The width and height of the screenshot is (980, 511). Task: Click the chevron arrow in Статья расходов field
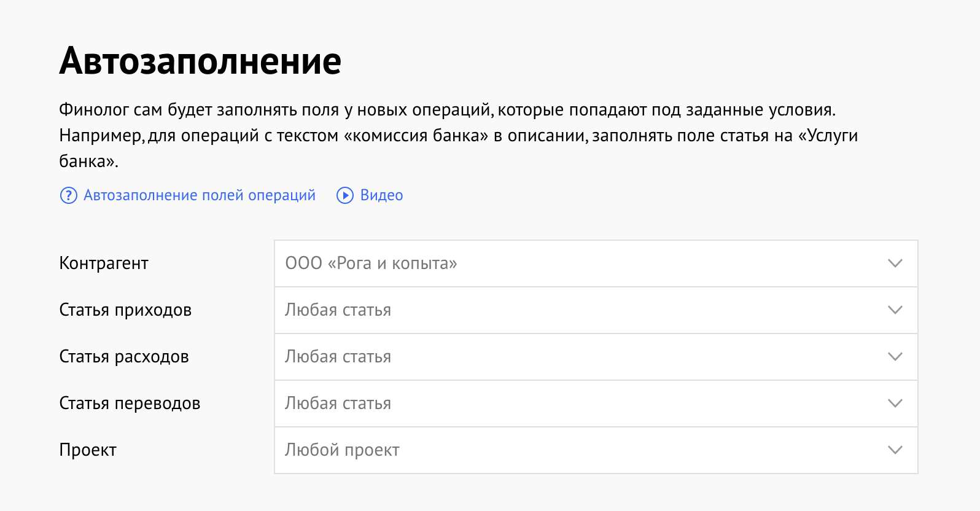(895, 357)
